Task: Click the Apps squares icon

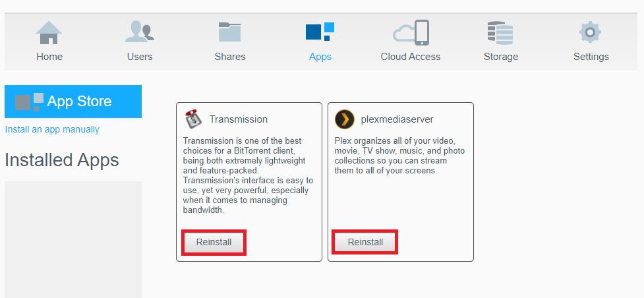Action: click(320, 32)
